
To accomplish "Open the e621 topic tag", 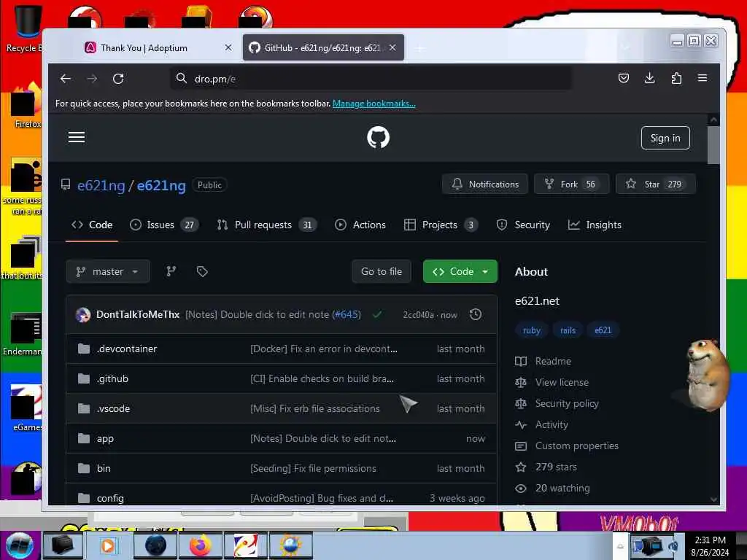I will (x=603, y=330).
